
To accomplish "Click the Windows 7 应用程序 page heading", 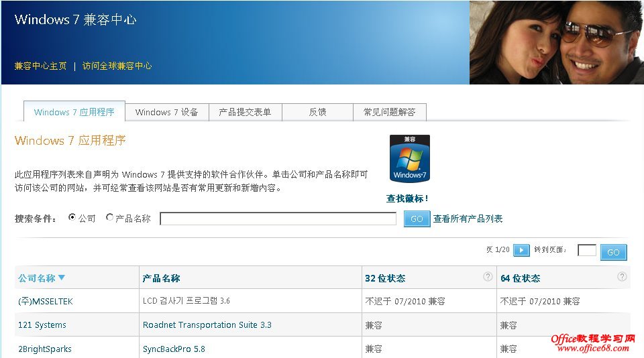I will click(70, 140).
